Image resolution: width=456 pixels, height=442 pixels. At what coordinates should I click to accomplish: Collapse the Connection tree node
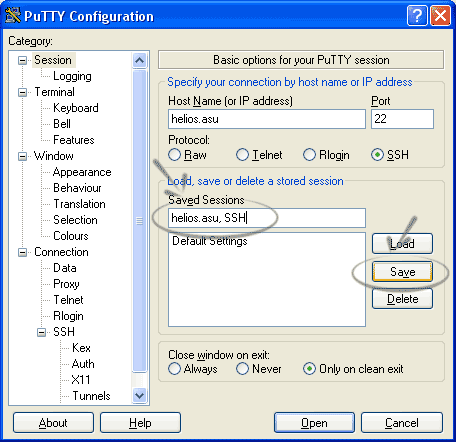click(x=22, y=252)
